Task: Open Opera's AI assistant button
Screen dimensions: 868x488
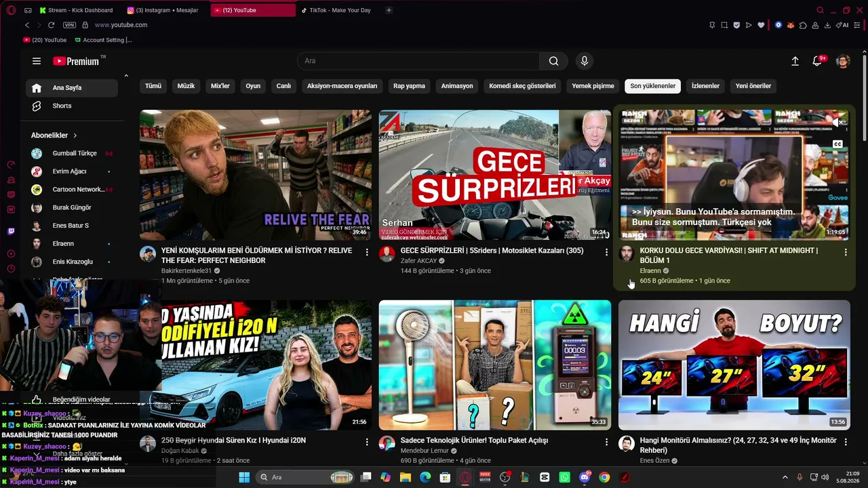Action: coord(844,25)
